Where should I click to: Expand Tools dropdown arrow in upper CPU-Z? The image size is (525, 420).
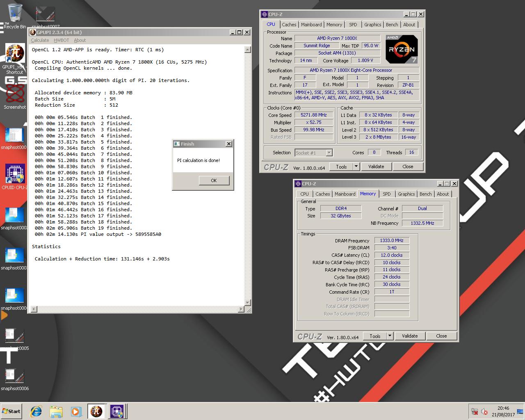(x=356, y=167)
